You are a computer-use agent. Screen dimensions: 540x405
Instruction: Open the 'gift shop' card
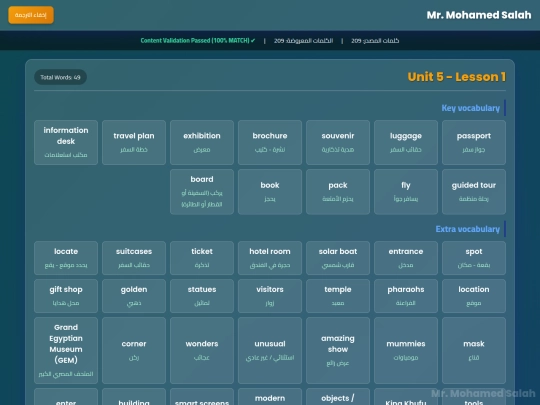tap(66, 296)
